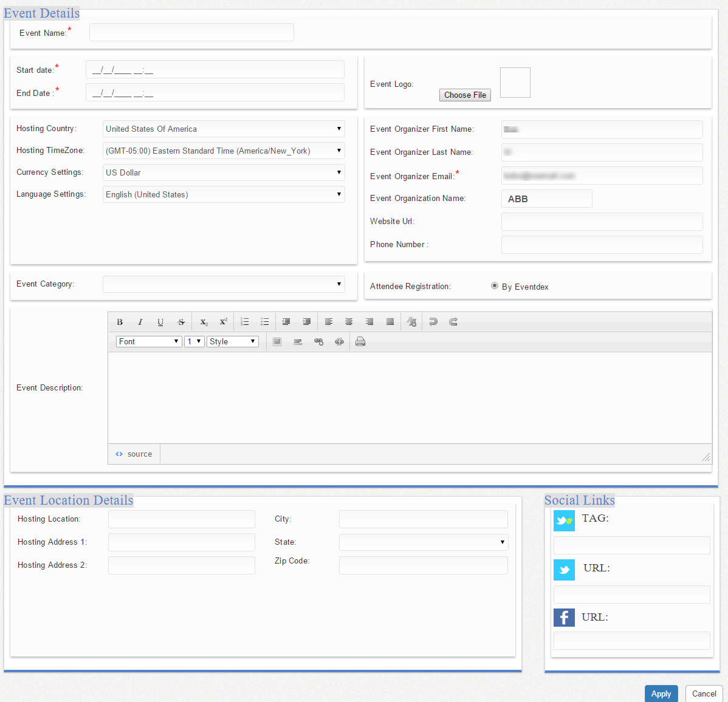Click the Twitter TAG input field
The image size is (728, 702).
point(631,545)
